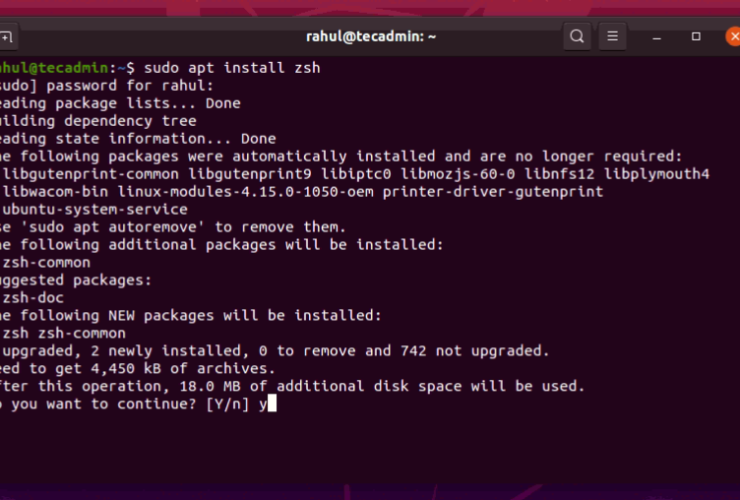Close the terminal with orange button
The image size is (740, 500).
coord(733,37)
